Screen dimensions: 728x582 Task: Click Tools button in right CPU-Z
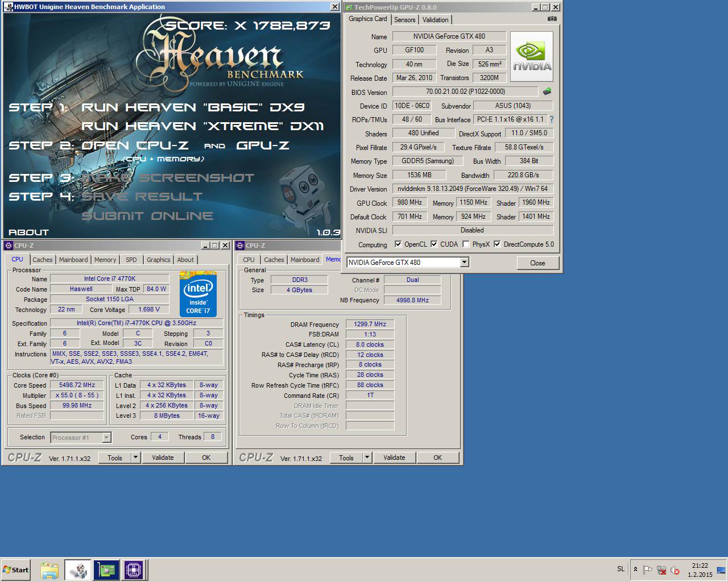click(346, 458)
